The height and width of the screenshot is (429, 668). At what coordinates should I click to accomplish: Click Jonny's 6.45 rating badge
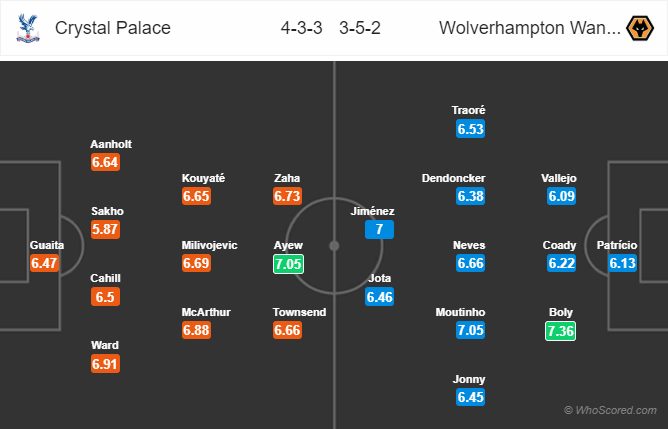470,398
